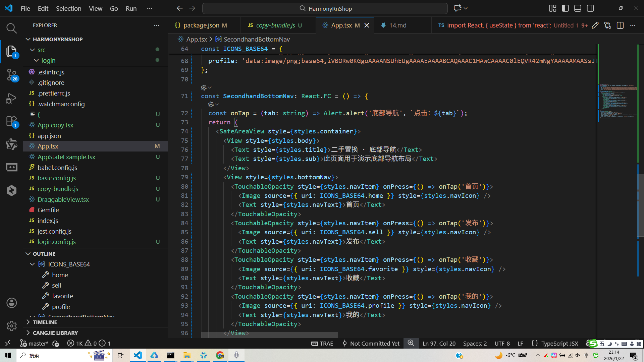Open the Search view in activity bar

coord(11,28)
